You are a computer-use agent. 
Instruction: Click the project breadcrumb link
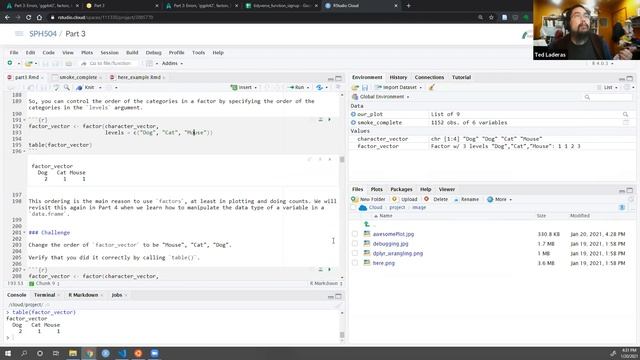[x=397, y=208]
